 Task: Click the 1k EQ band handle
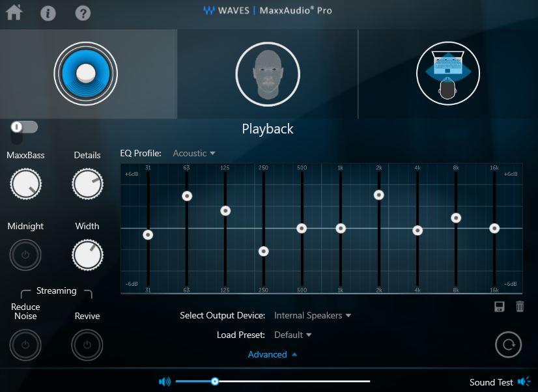pyautogui.click(x=341, y=229)
